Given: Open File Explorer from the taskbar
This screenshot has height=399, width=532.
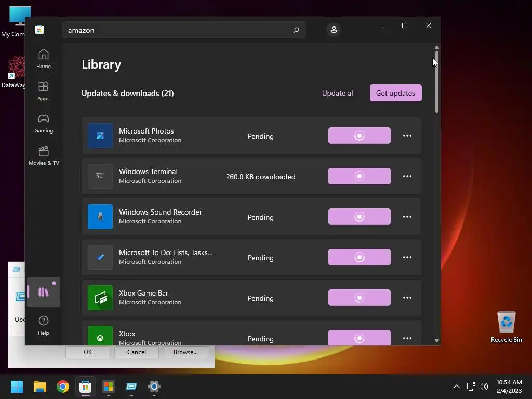Looking at the screenshot, I should pos(39,387).
